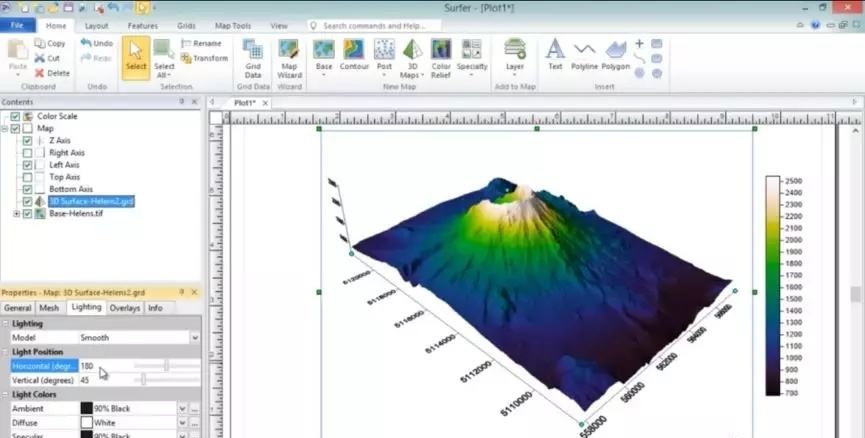Click the Search commands and Help field
The image size is (865, 438).
[375, 26]
